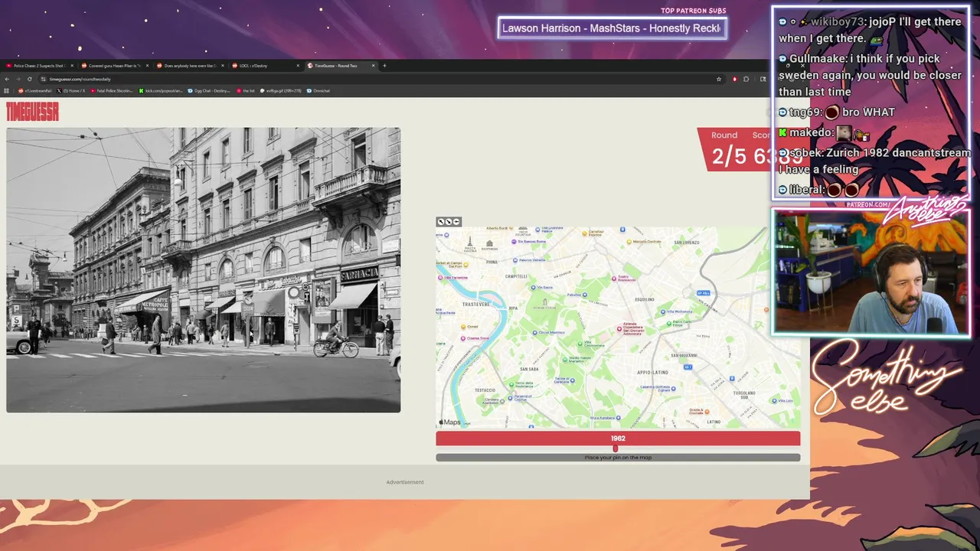The height and width of the screenshot is (551, 980).
Task: Click the San Saba label on the map
Action: (528, 369)
